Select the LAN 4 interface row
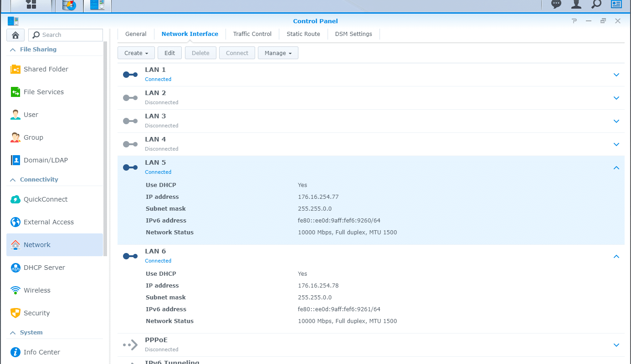Viewport: 631px width, 364px height. 371,144
